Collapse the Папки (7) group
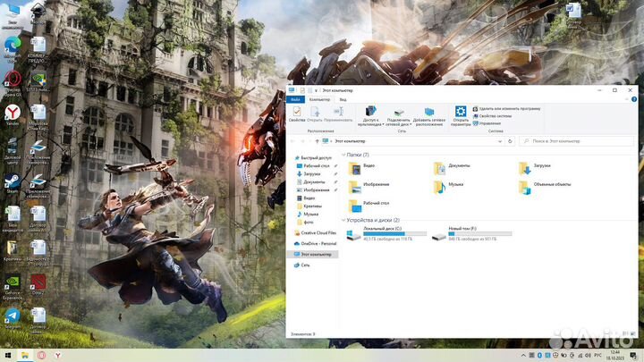 (343, 155)
